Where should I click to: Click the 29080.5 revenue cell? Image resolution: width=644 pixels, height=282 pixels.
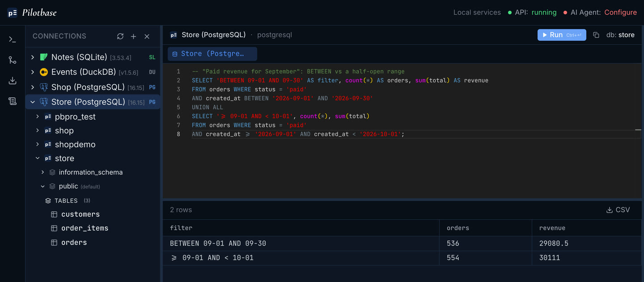click(587, 244)
